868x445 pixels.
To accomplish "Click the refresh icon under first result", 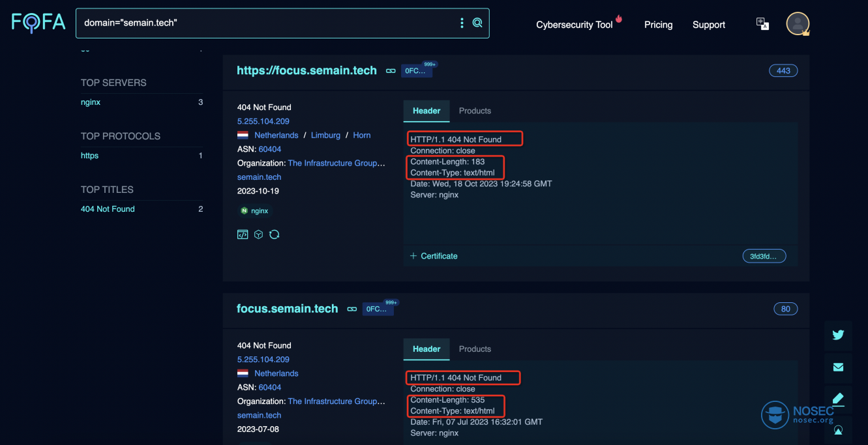I will tap(275, 235).
